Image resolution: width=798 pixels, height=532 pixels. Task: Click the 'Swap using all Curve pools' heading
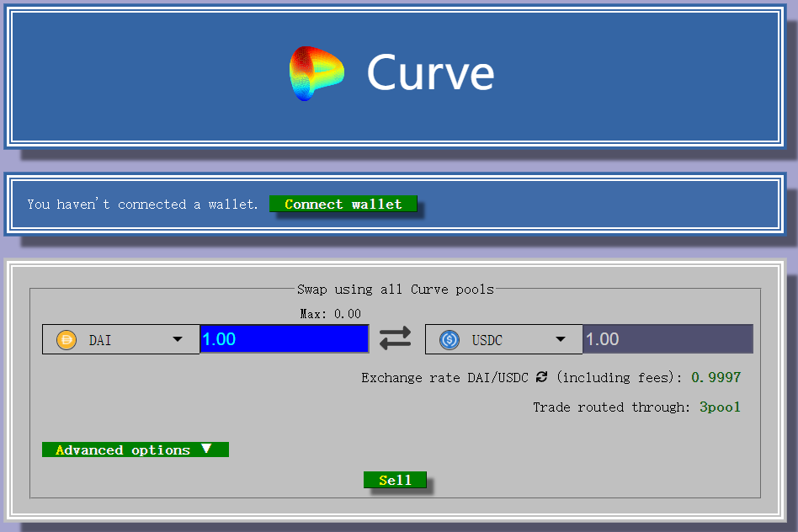[396, 290]
